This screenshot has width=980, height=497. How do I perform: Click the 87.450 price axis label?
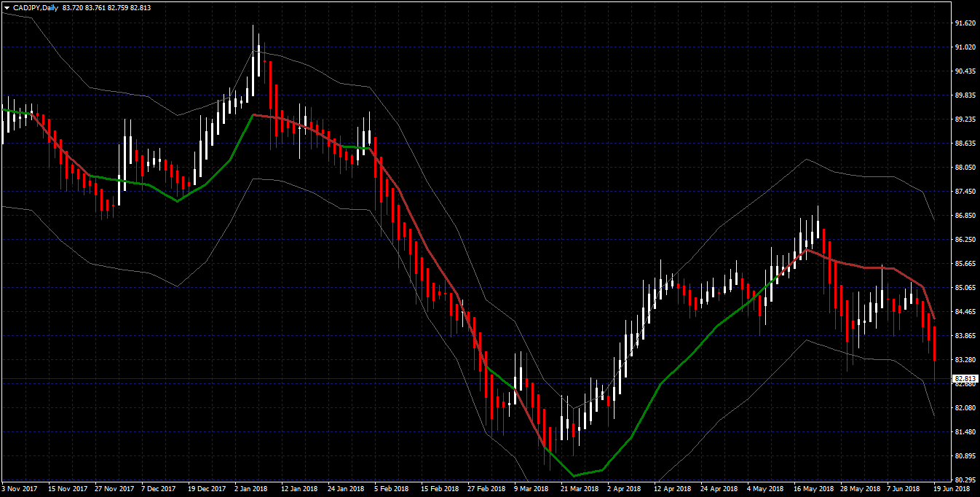pyautogui.click(x=965, y=192)
